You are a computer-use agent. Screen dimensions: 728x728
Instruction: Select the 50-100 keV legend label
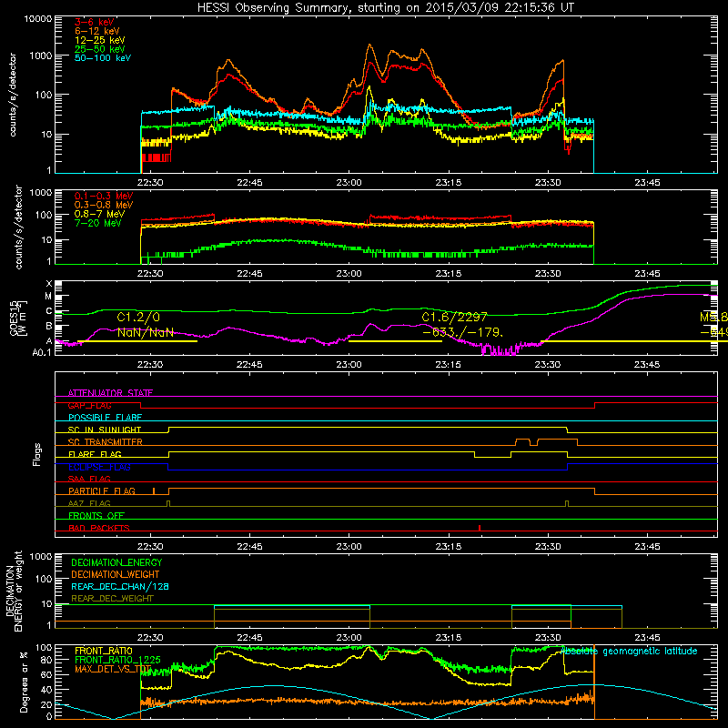103,57
